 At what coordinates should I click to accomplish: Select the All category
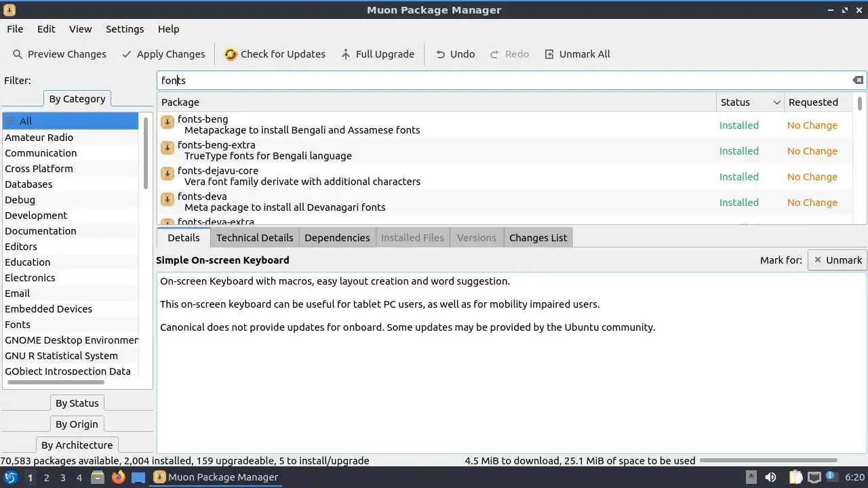[x=71, y=121]
